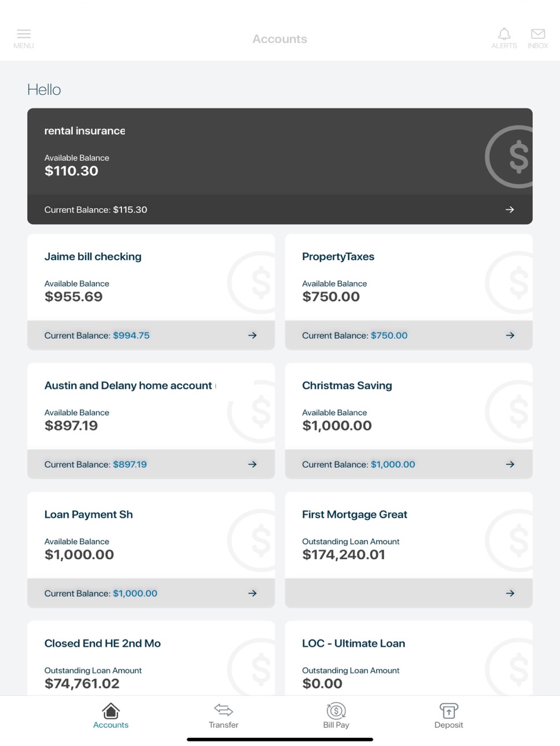This screenshot has height=746, width=560.
Task: Open the Christmas Saving account title
Action: tap(347, 386)
